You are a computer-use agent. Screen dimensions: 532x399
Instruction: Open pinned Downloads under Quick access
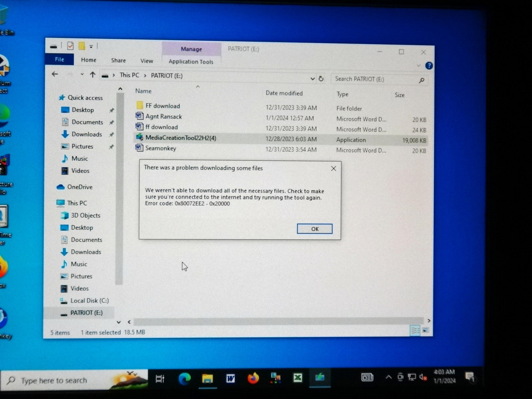pos(87,134)
